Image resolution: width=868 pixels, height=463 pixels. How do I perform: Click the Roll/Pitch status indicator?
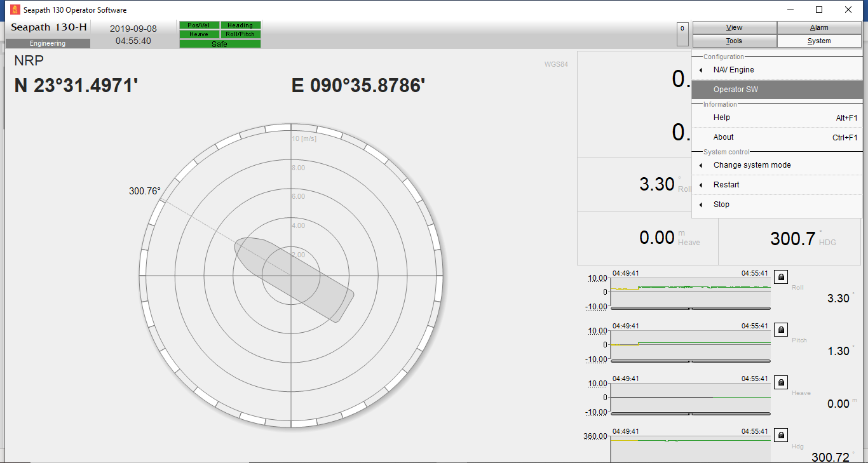(240, 34)
